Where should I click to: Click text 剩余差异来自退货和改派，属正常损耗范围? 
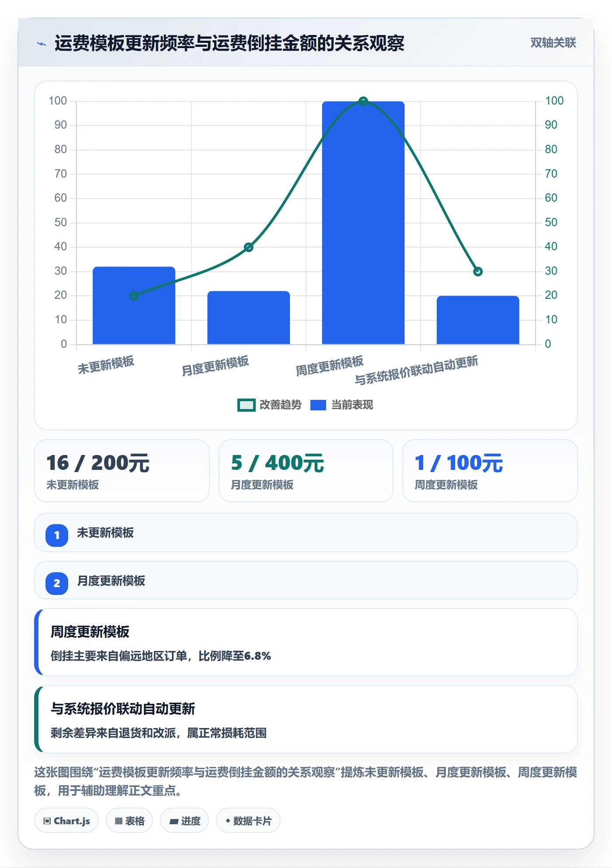pos(159,733)
